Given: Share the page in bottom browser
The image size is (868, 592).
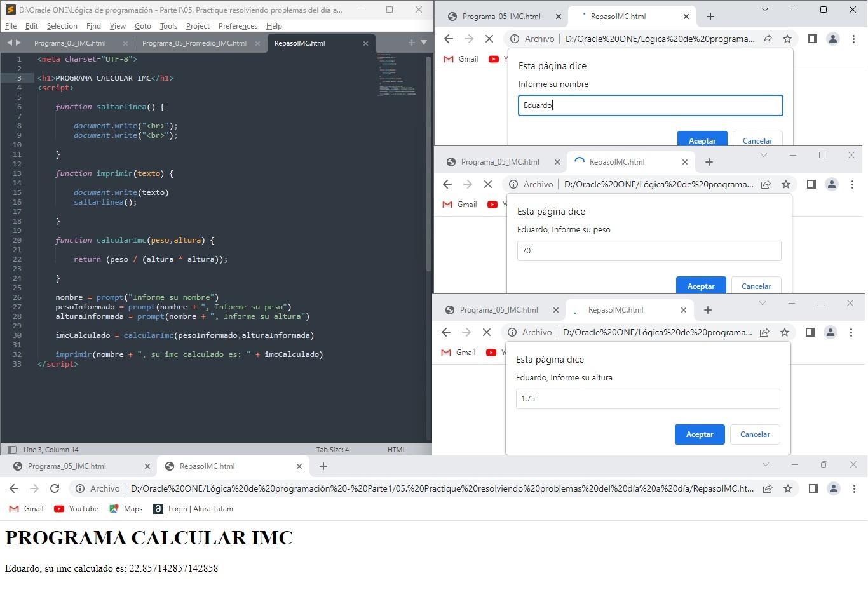Looking at the screenshot, I should click(x=768, y=488).
